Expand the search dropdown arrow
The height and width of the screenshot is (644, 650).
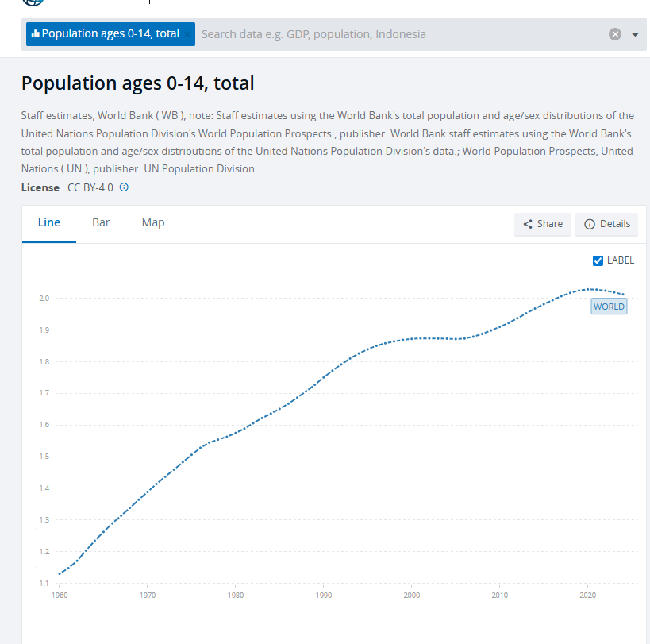635,34
